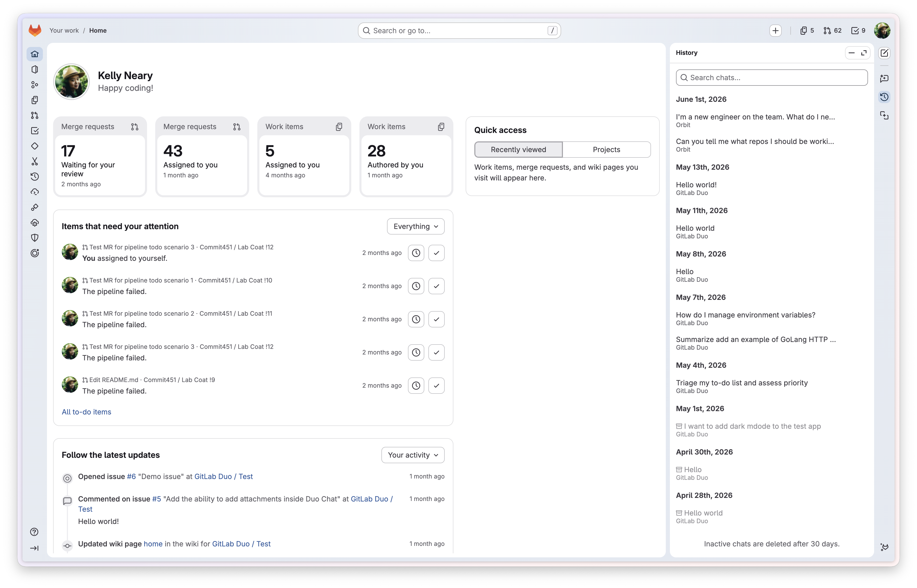Focus the 'Search chats...' field
Screen dimensions: 917x588
771,78
